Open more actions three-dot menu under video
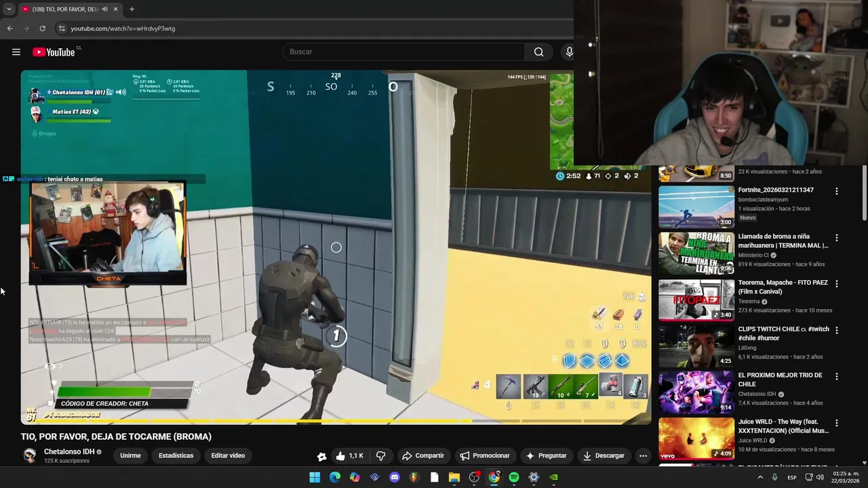 643,455
